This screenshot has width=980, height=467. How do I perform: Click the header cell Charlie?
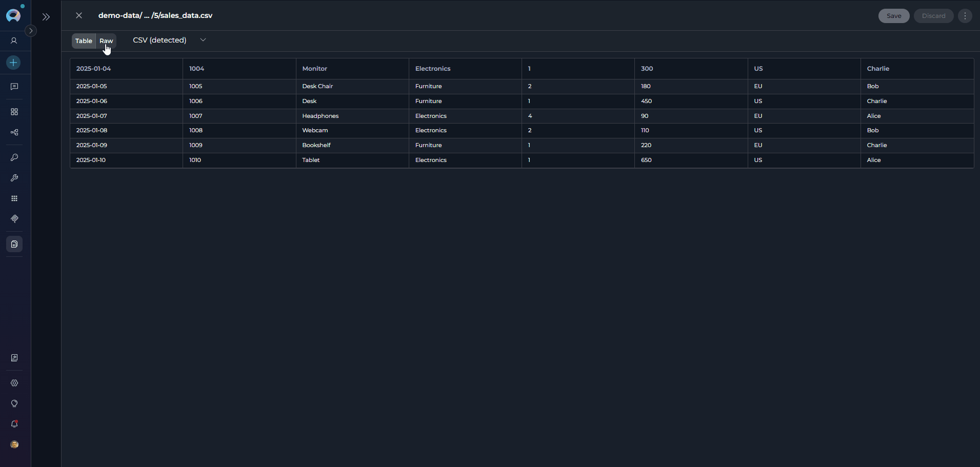[917, 69]
